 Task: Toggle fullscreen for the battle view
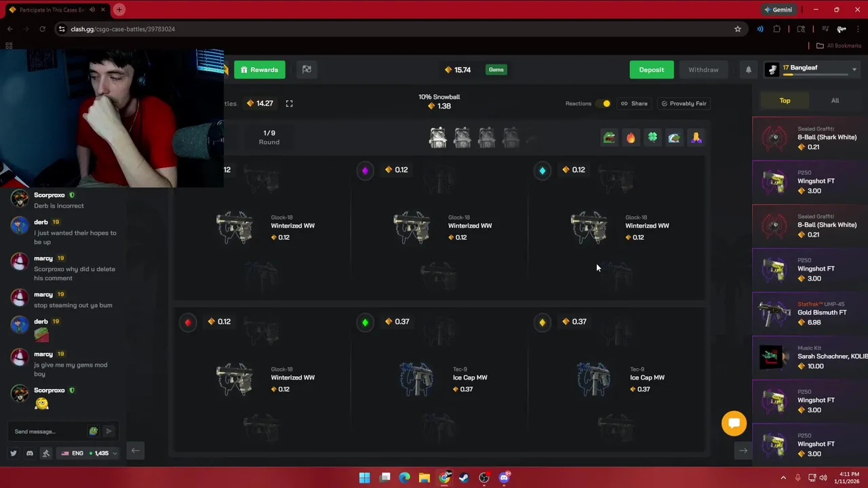(289, 104)
